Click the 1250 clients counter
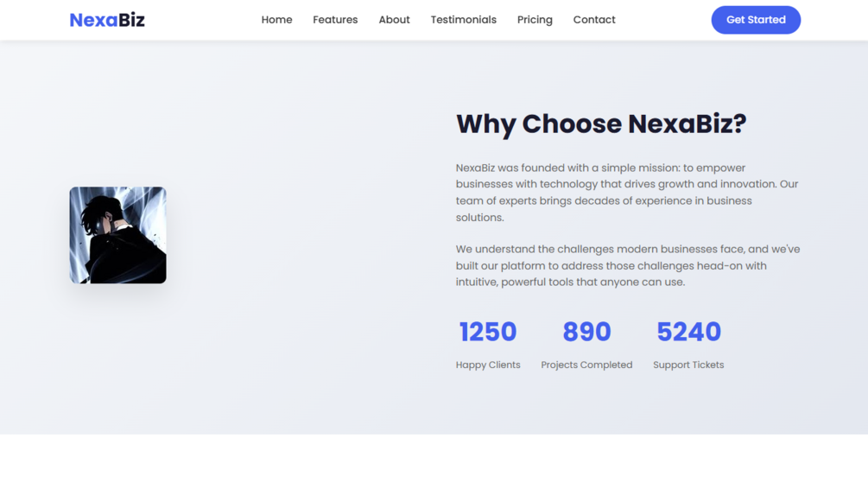 pyautogui.click(x=488, y=332)
